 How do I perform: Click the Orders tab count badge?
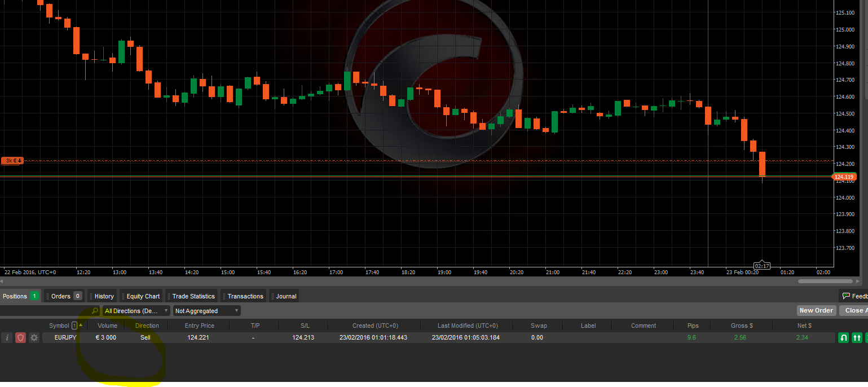[78, 296]
